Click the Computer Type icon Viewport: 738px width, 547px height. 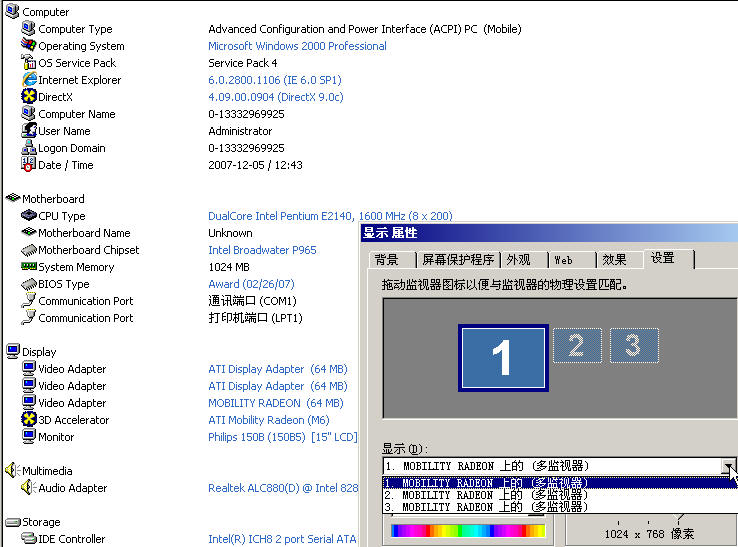pyautogui.click(x=29, y=28)
